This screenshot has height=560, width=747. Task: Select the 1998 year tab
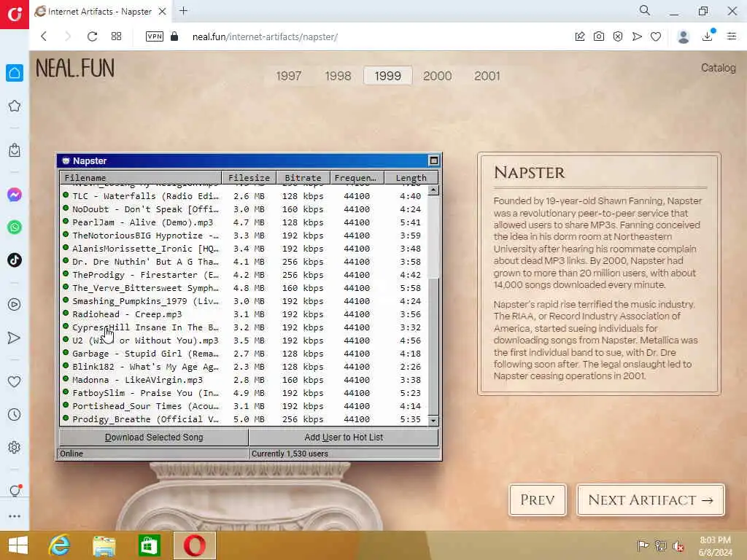(x=338, y=76)
